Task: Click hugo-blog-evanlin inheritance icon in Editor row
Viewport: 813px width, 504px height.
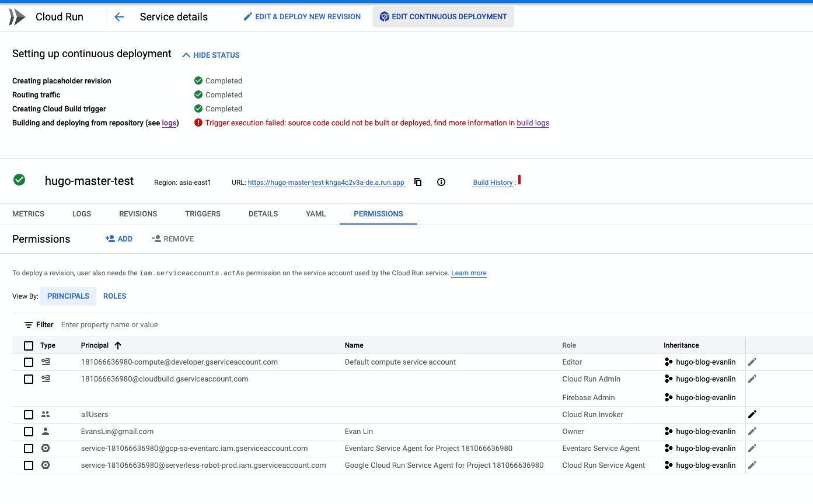Action: [669, 362]
